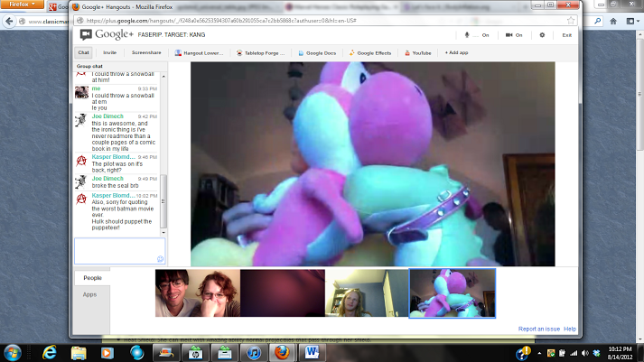Click the back arrow in background browser
Screen dimensions: 644x362
[x=9, y=22]
